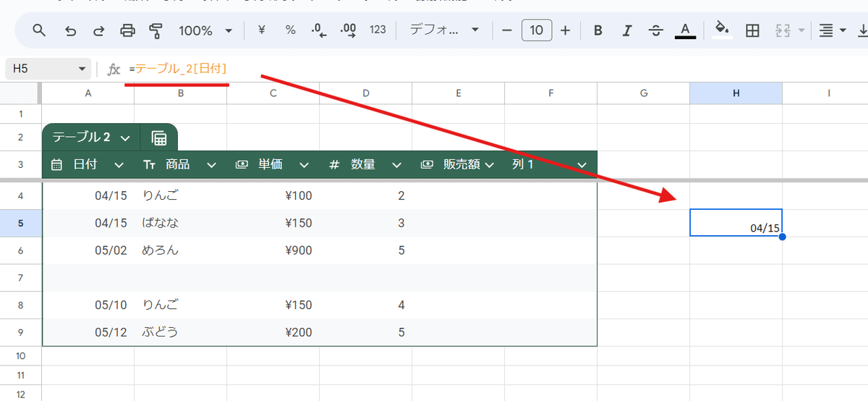Decrease decimal places

pyautogui.click(x=319, y=30)
